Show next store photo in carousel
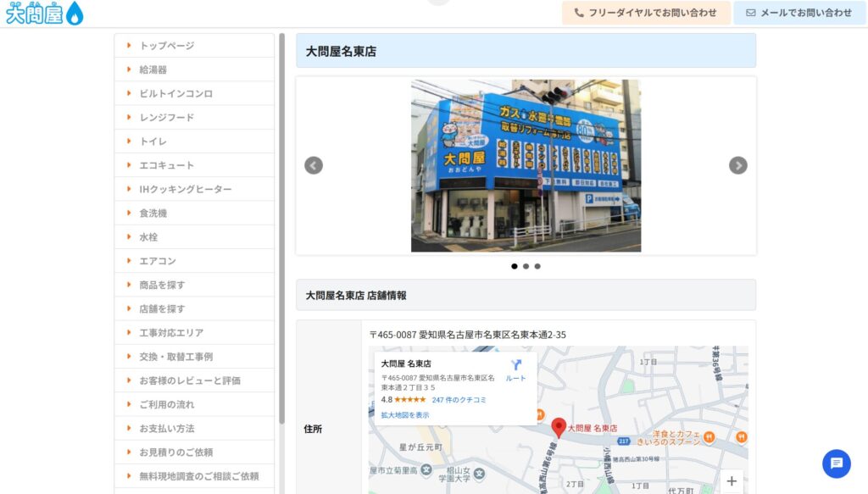Image resolution: width=868 pixels, height=494 pixels. 738,165
